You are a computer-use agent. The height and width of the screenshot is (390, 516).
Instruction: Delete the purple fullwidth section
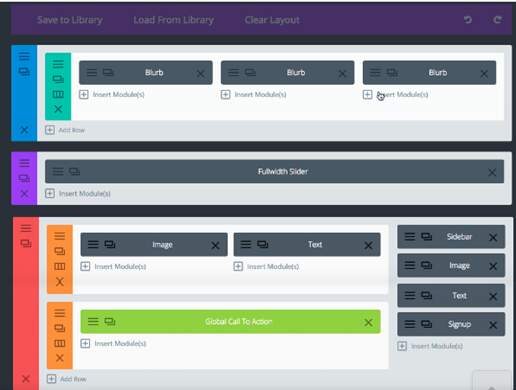(x=24, y=193)
